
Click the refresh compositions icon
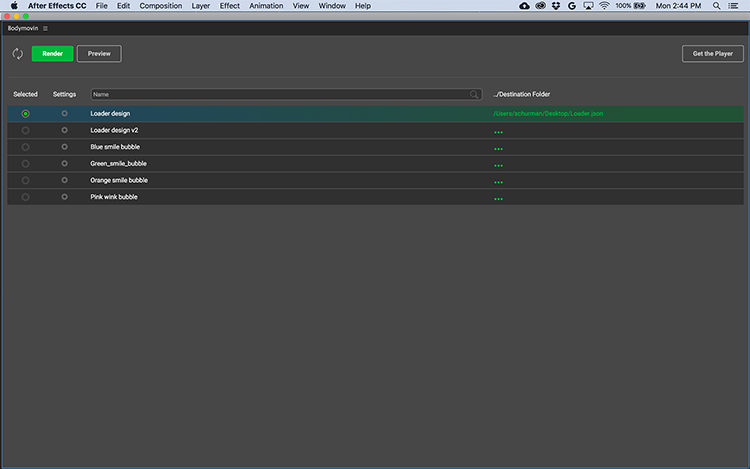18,54
